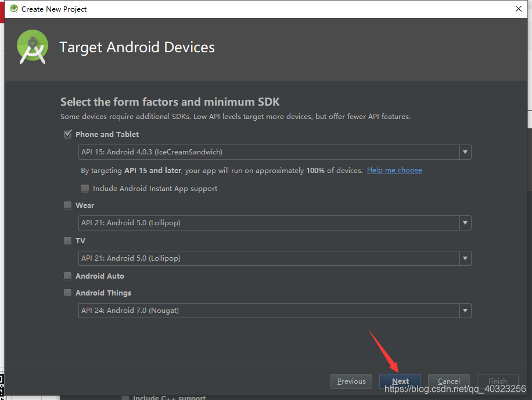Image resolution: width=532 pixels, height=400 pixels.
Task: Tick the Android Auto checkbox
Action: 68,276
